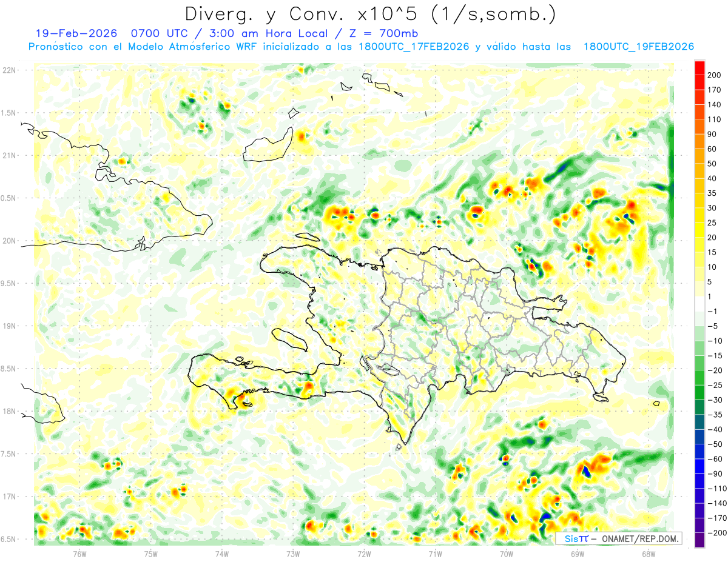The height and width of the screenshot is (562, 728).
Task: Click the '-30' value on the color scale
Action: [x=715, y=400]
